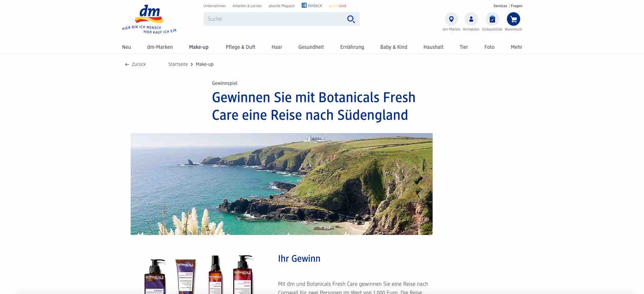Click the search magnifier icon
This screenshot has width=644, height=294.
pos(351,19)
